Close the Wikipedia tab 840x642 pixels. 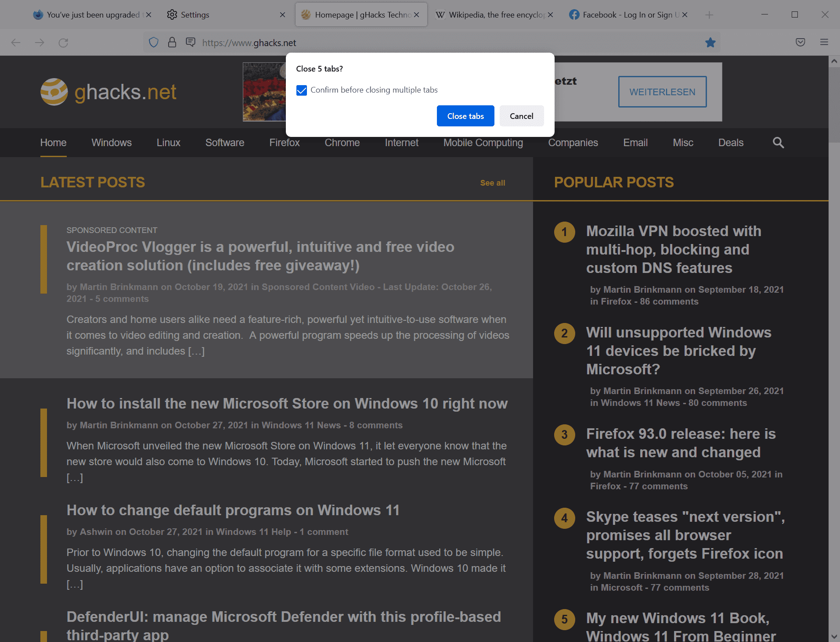click(550, 15)
